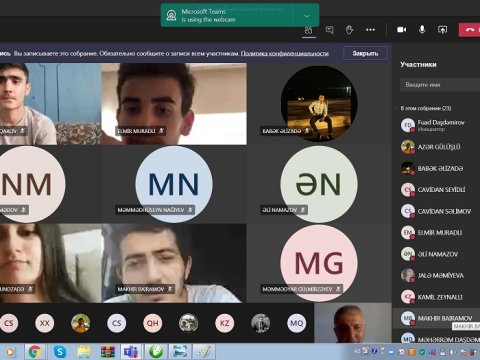Viewport: 480px width, 360px height.
Task: Click the MQ participant bubble in bottom strip
Action: [x=297, y=323]
